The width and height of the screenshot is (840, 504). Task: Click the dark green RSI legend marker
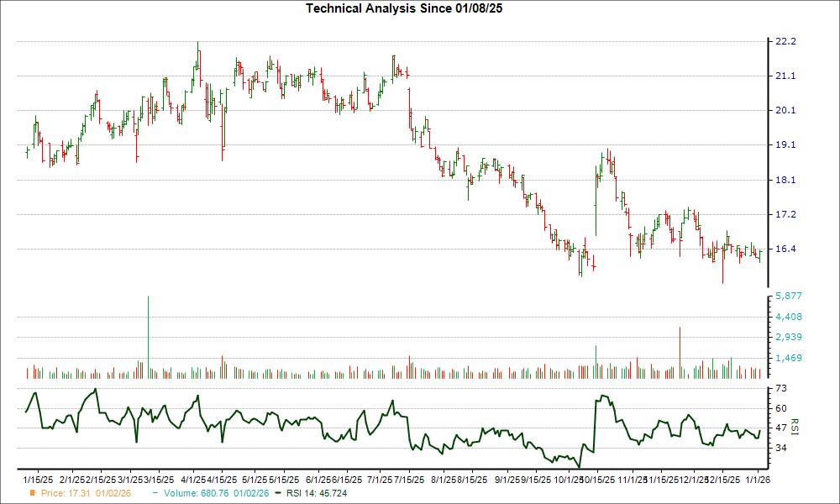pyautogui.click(x=281, y=493)
